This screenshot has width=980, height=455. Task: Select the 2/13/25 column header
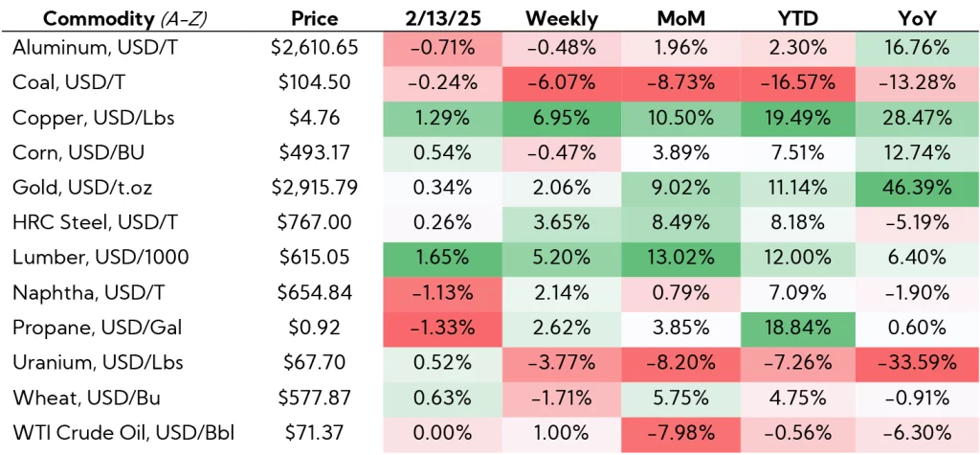[442, 19]
